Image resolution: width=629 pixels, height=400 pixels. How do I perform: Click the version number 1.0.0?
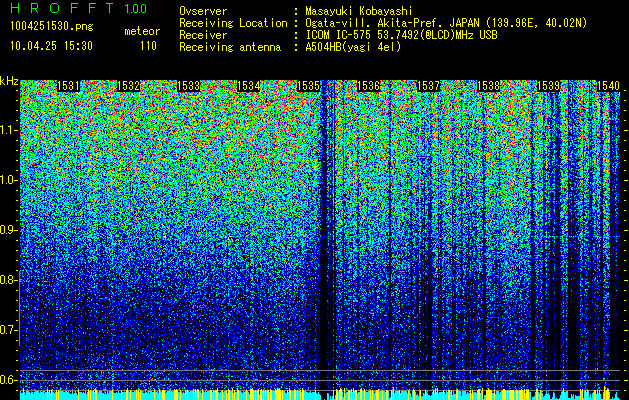point(136,9)
